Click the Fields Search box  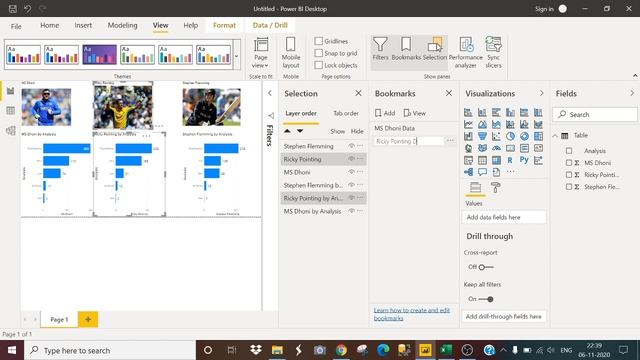pos(595,115)
